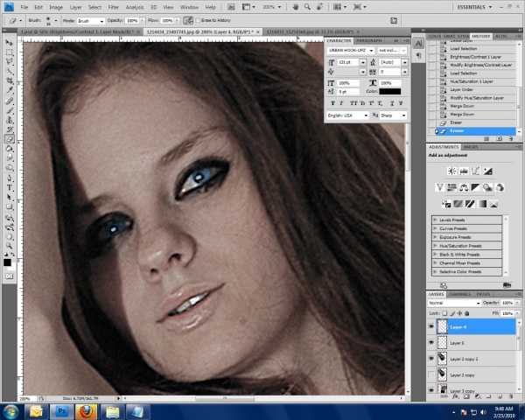This screenshot has width=525, height=420.
Task: Select the Eraser tool in toolbox
Action: point(10,139)
